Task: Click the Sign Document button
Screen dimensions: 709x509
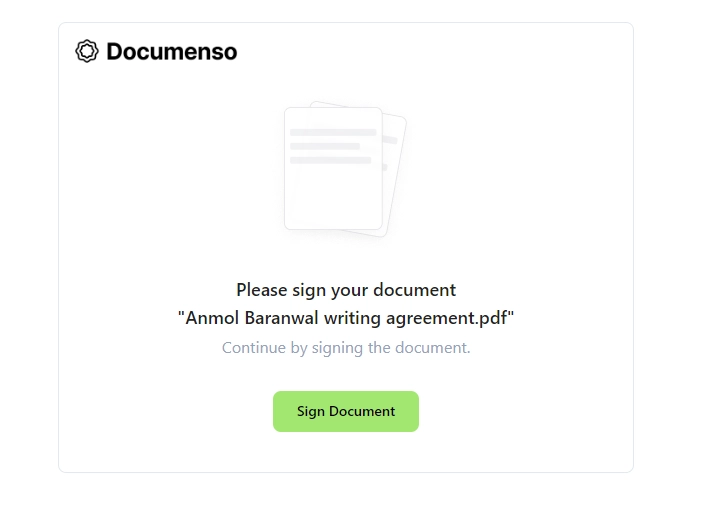Action: pos(346,411)
